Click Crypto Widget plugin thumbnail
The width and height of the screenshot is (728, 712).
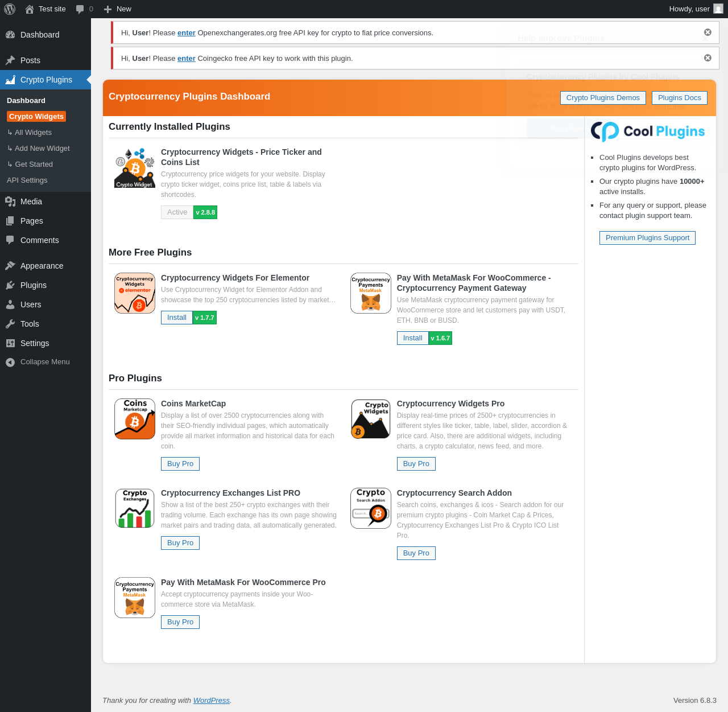coord(135,168)
